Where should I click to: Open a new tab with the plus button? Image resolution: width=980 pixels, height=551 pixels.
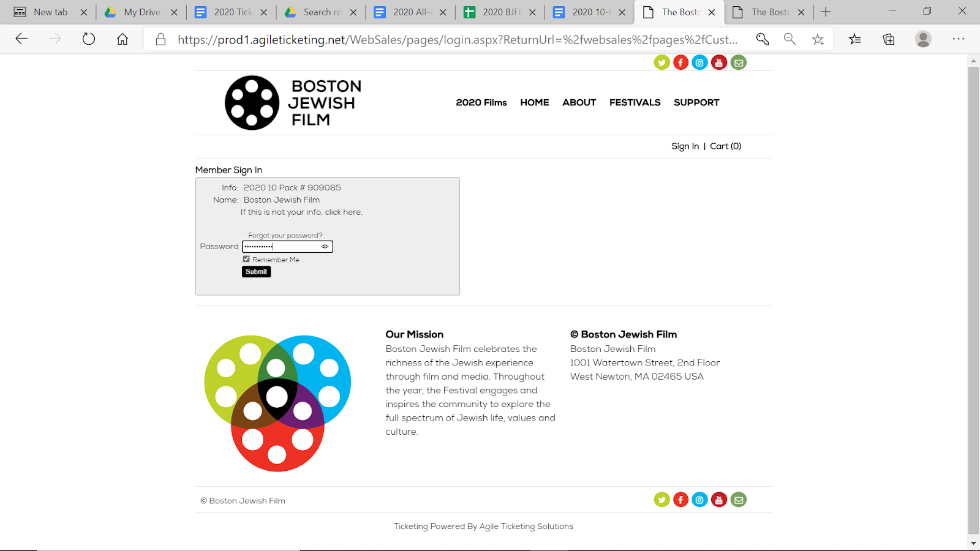click(x=826, y=12)
